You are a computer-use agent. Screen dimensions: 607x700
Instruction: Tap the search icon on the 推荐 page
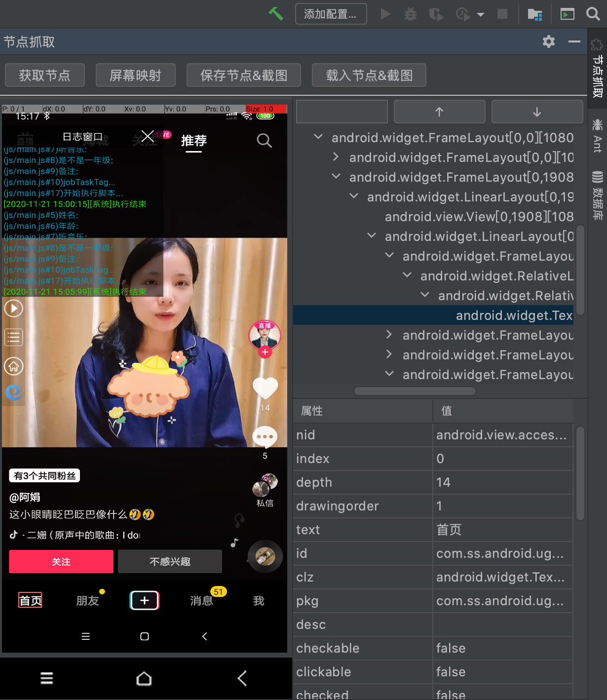[x=264, y=141]
